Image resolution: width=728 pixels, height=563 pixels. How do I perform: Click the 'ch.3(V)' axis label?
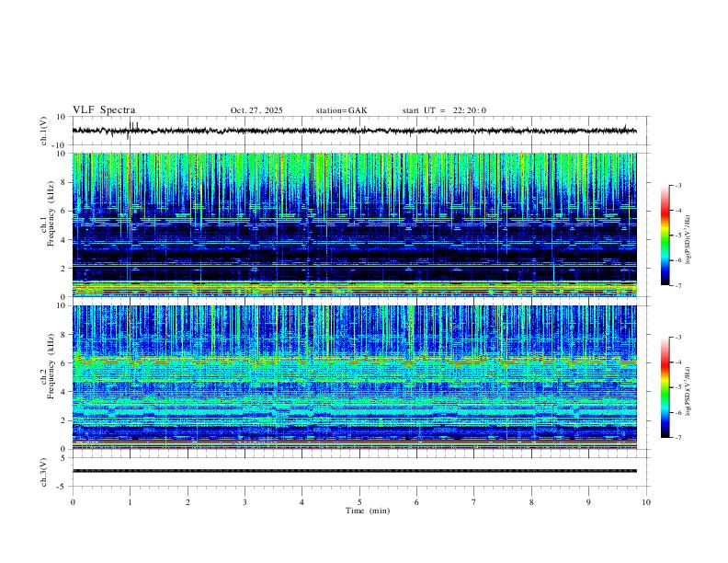(43, 473)
